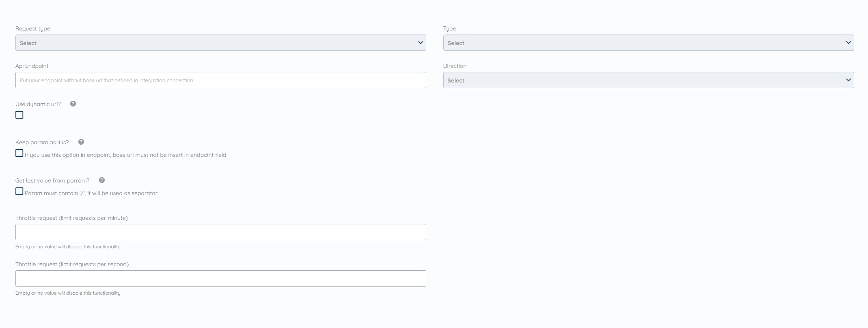
Task: Click the chevron arrow in Request type select
Action: (421, 43)
